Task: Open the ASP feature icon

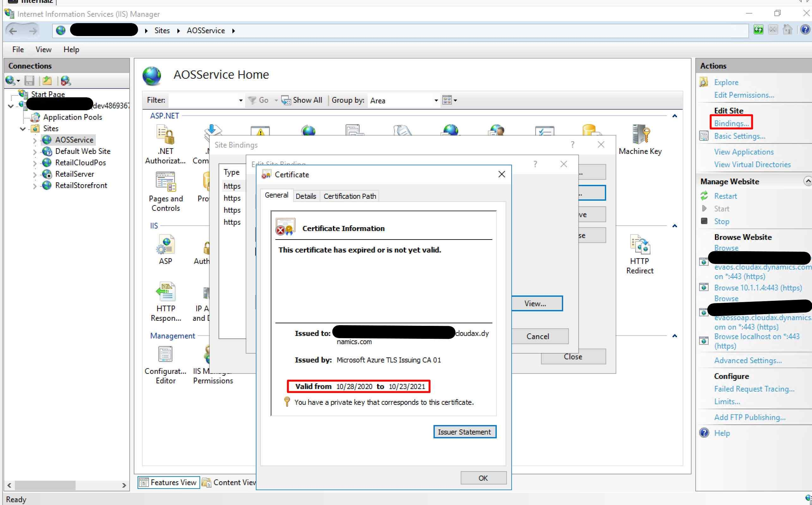Action: 165,245
